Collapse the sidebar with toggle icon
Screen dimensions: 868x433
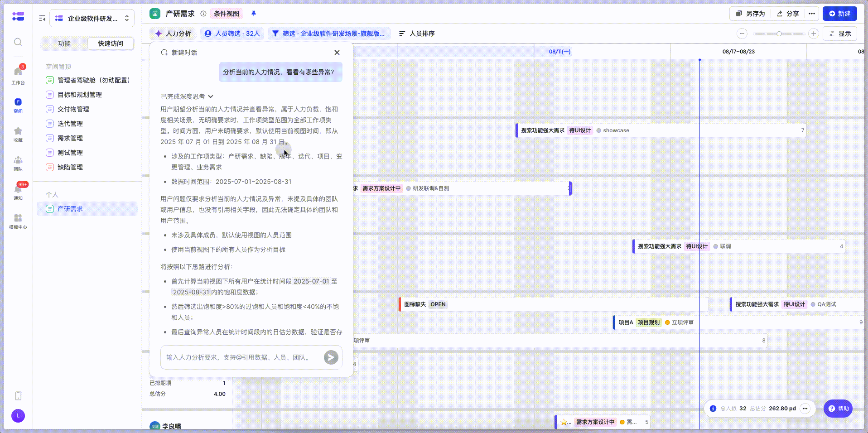pyautogui.click(x=42, y=19)
